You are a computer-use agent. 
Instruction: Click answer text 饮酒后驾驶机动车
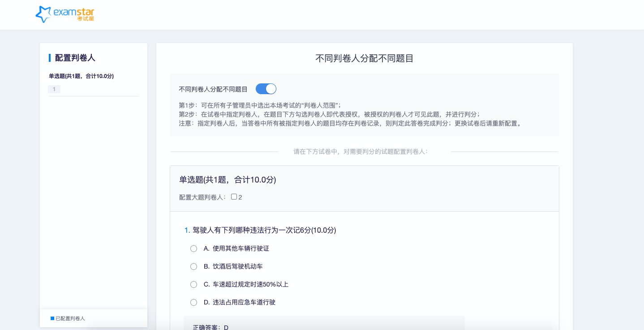237,266
